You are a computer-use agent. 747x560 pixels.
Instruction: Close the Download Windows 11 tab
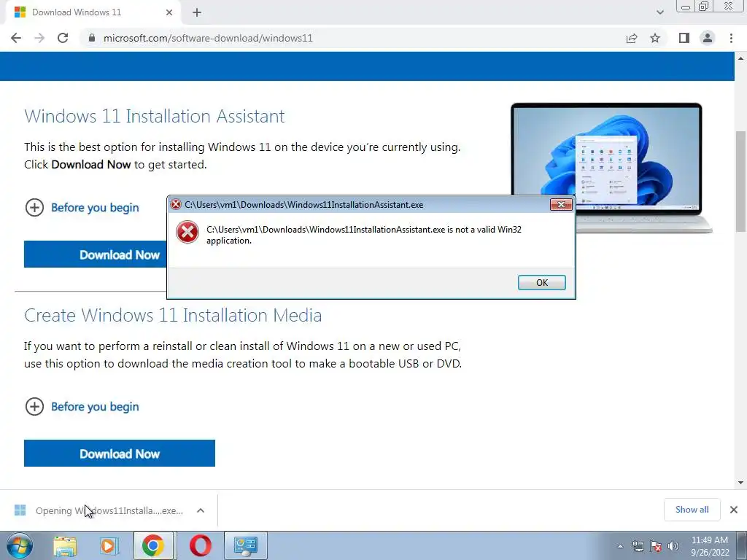click(169, 12)
